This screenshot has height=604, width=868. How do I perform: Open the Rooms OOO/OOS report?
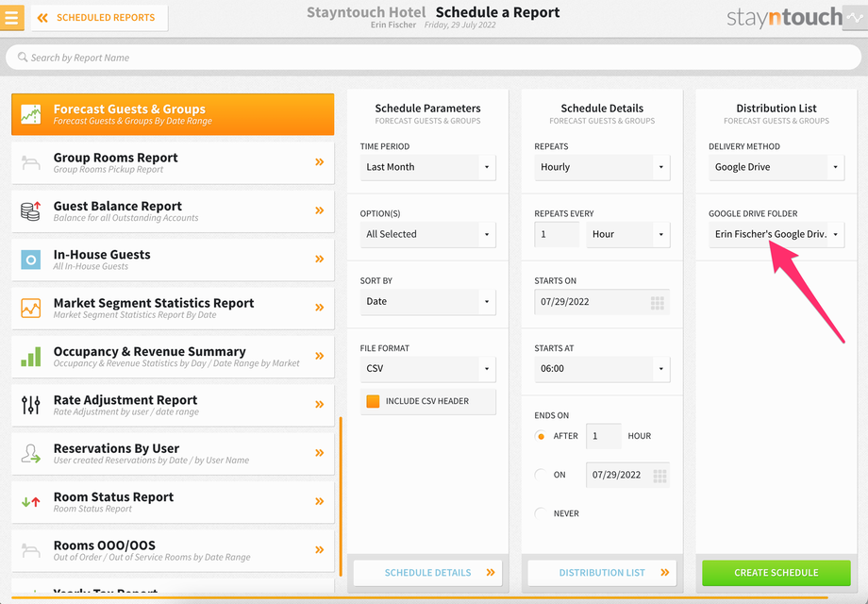pyautogui.click(x=173, y=550)
